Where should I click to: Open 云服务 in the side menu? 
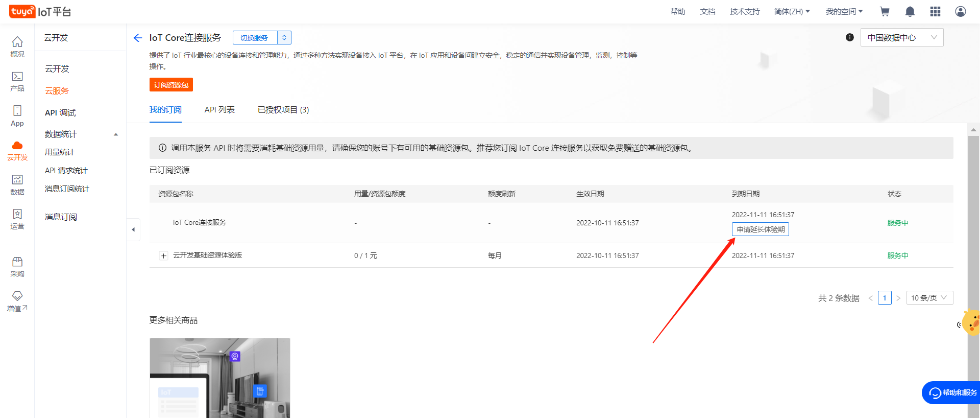[57, 91]
